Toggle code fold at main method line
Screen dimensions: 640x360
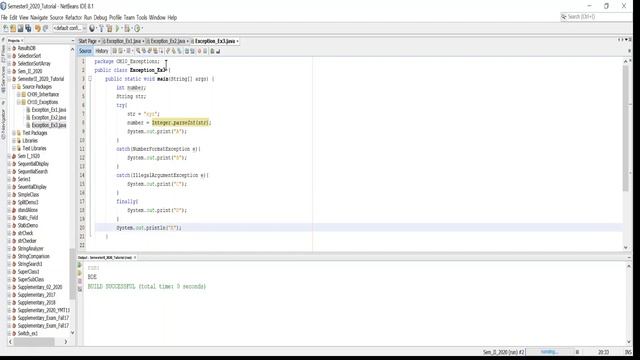coord(90,79)
